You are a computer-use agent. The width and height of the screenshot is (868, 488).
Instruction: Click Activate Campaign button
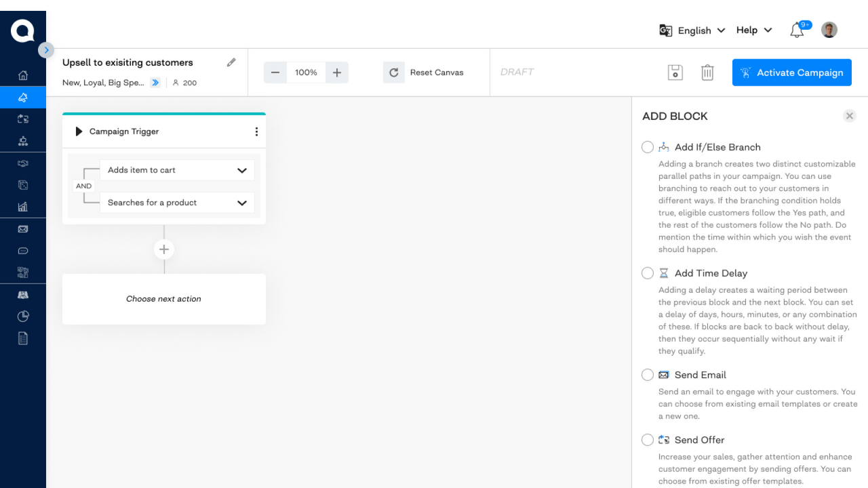click(x=792, y=73)
